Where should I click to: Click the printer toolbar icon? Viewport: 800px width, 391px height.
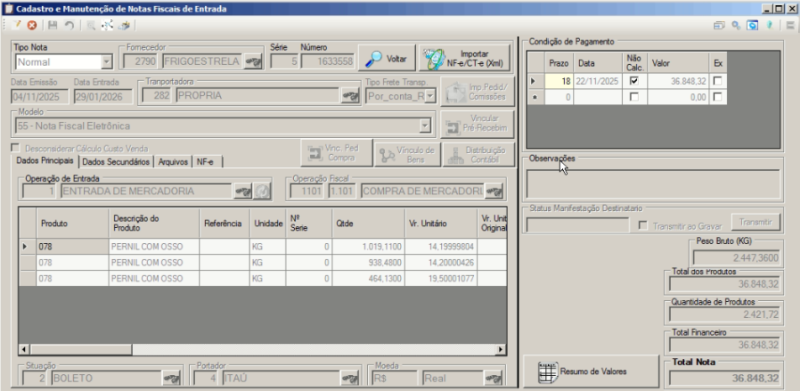124,25
